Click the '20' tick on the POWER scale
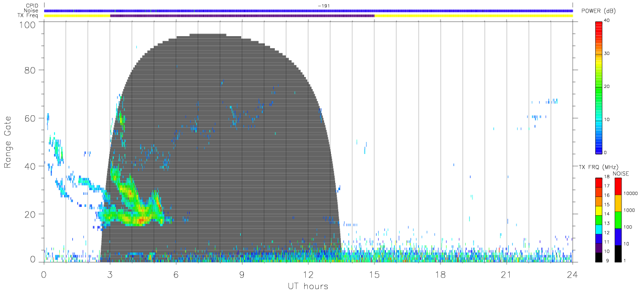The height and width of the screenshot is (297, 644). [x=607, y=87]
